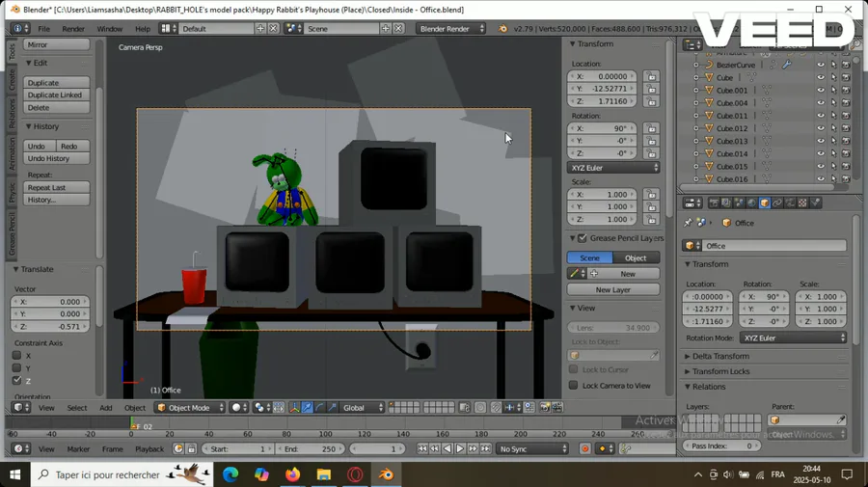Click the pin icon in the properties header
Image resolution: width=868 pixels, height=487 pixels.
(x=688, y=223)
